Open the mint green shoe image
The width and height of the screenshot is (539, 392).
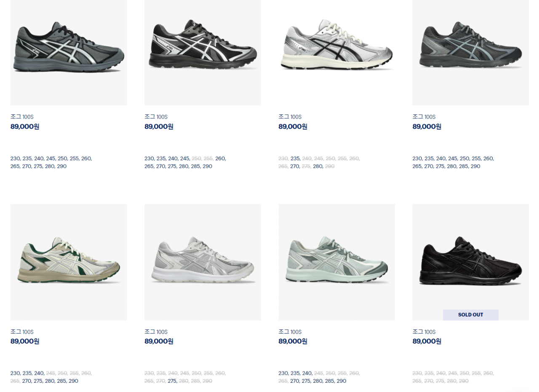pos(336,262)
